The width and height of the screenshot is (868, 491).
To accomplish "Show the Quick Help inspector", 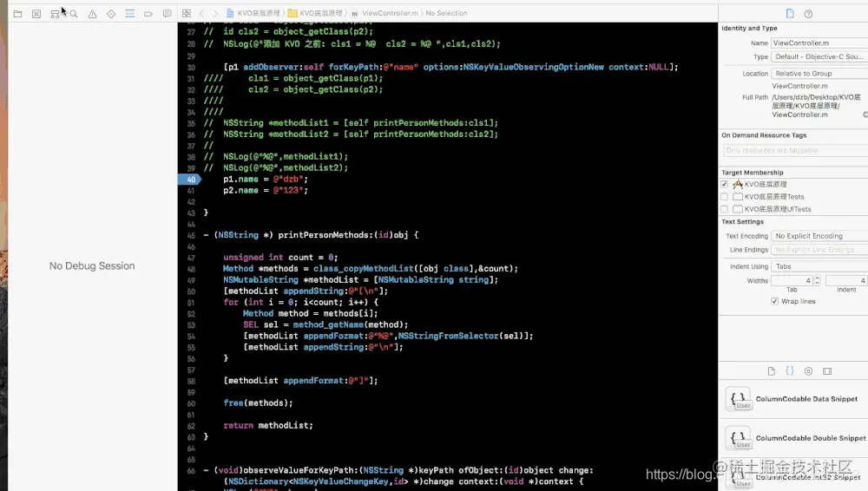I will pos(808,14).
